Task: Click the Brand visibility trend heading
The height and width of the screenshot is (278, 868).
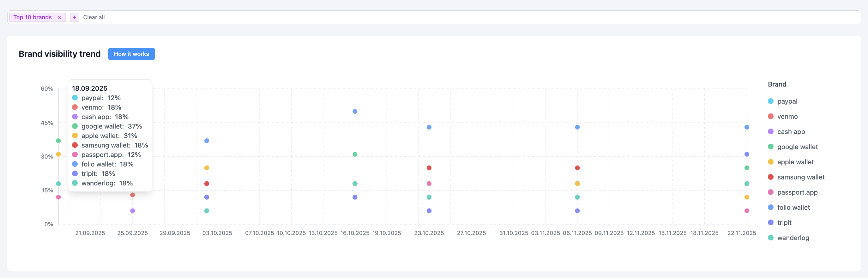Action: click(x=60, y=54)
